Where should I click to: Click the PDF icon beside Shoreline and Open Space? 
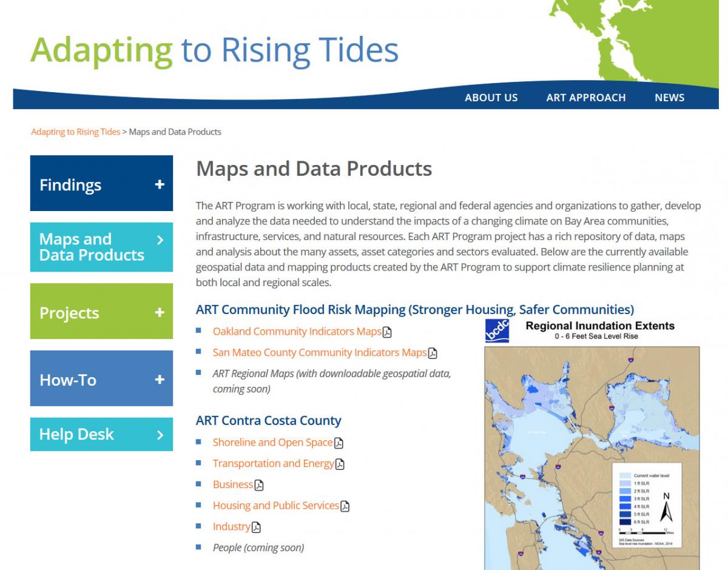pyautogui.click(x=339, y=443)
